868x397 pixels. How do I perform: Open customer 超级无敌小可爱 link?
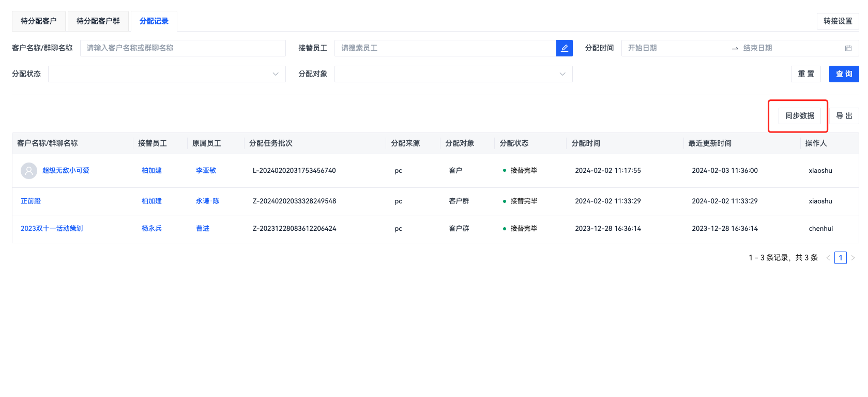click(66, 171)
